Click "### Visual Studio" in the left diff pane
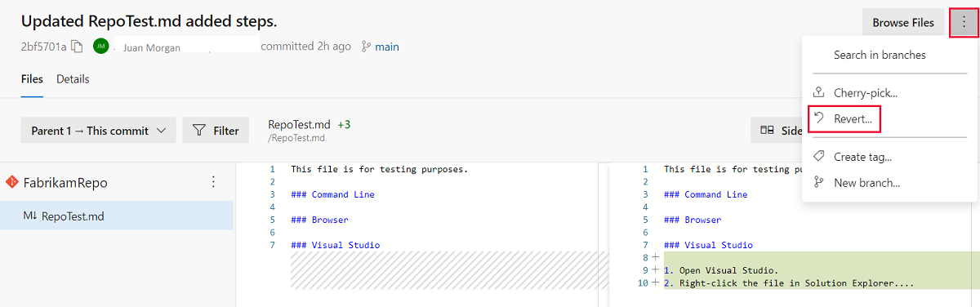980x307 pixels. pos(335,245)
